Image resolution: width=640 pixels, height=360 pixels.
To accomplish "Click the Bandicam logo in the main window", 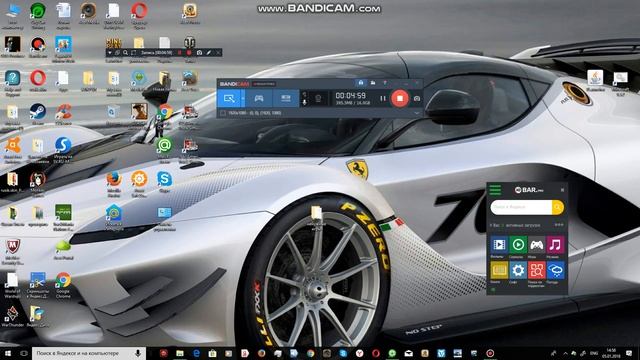I will [234, 84].
